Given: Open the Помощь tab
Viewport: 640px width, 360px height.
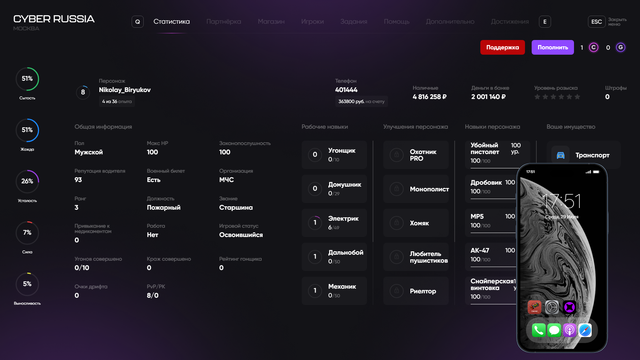Looking at the screenshot, I should pyautogui.click(x=396, y=22).
